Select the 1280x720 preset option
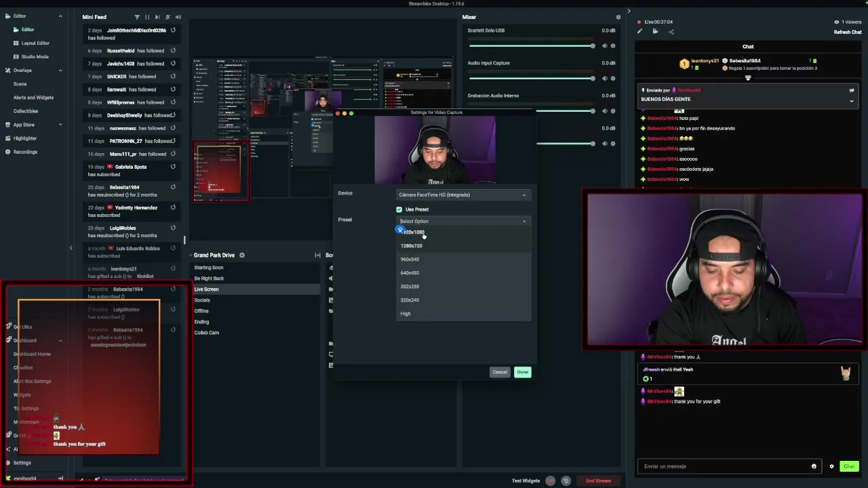 (463, 246)
